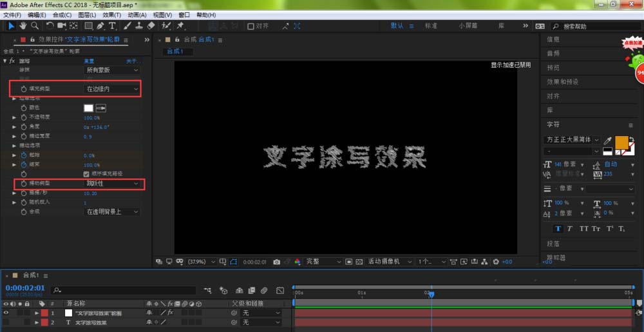Toggle Faux Italic in Character panel
The image size is (644, 332).
(x=570, y=229)
